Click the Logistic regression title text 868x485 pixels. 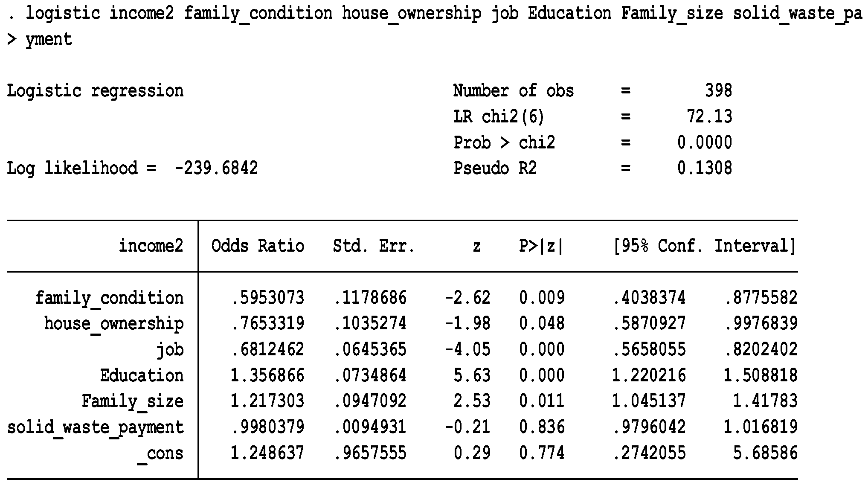tap(95, 91)
